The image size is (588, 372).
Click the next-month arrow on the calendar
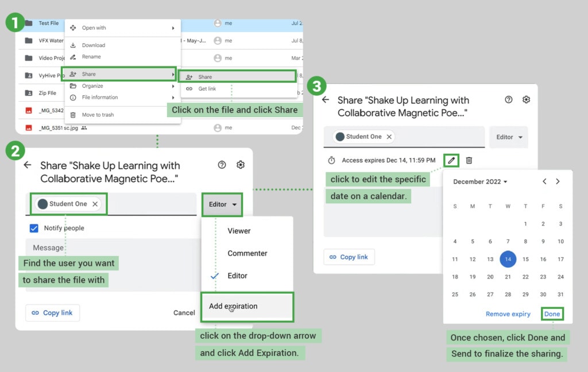coord(558,181)
